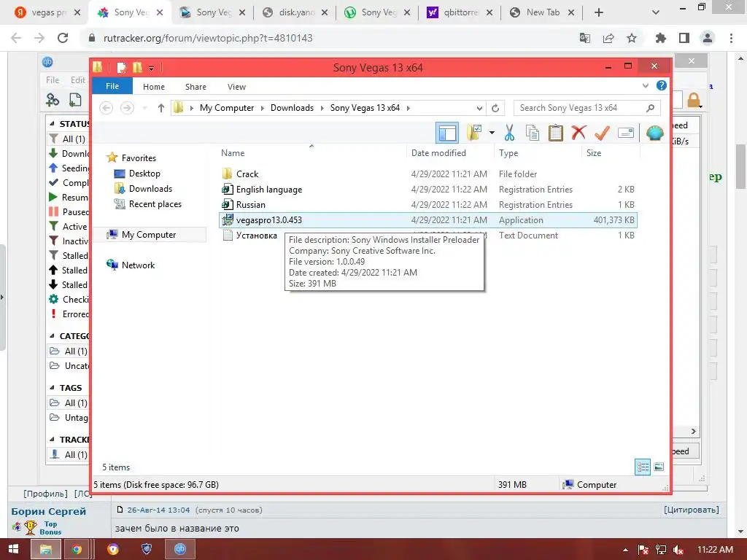
Task: Select My Computer in navigation pane
Action: point(149,235)
